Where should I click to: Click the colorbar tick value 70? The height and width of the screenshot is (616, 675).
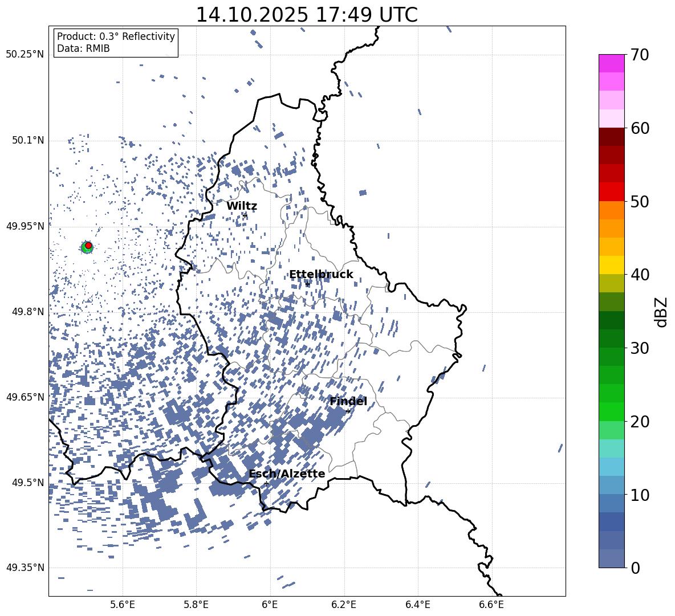click(x=640, y=55)
